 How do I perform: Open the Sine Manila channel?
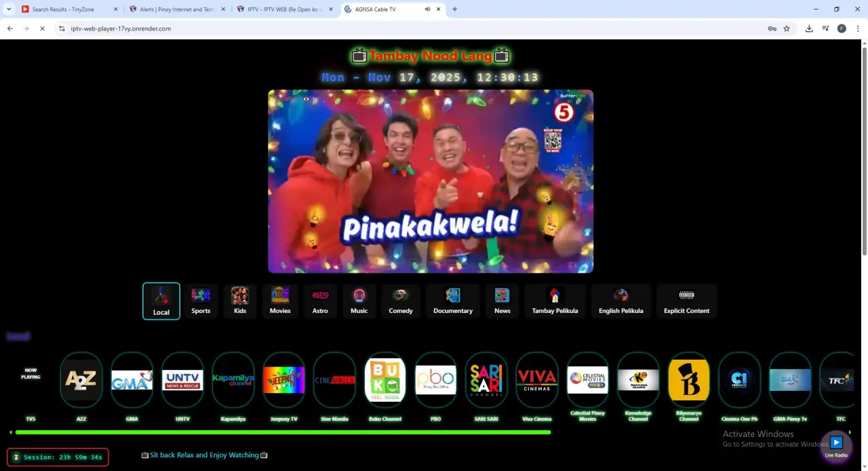(x=334, y=379)
